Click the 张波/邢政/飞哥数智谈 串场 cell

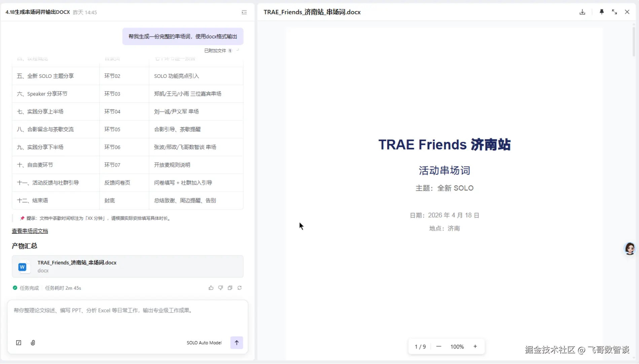[196, 147]
